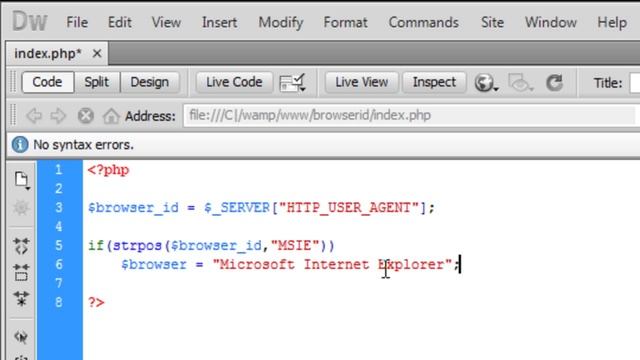Open the Commands menu
This screenshot has height=360, width=640.
coord(423,22)
